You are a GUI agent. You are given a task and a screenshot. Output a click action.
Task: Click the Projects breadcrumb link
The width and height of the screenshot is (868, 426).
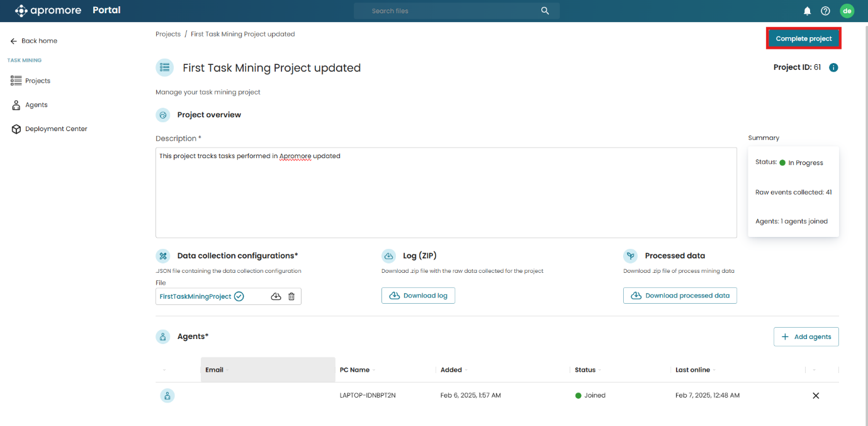(x=168, y=34)
